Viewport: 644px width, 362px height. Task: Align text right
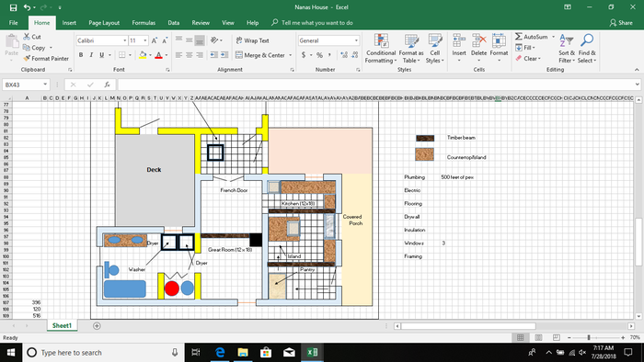coord(200,55)
